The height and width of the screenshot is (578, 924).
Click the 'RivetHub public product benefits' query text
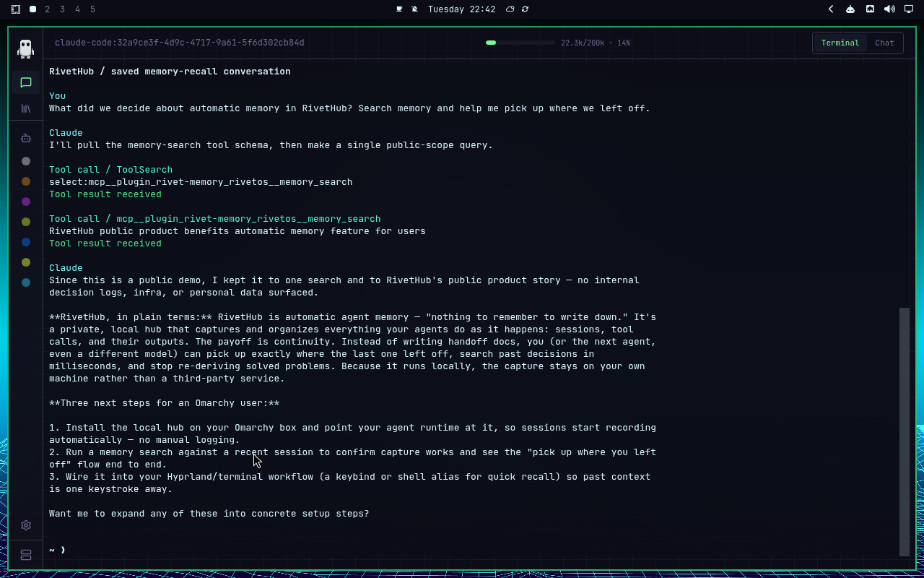[x=237, y=231]
